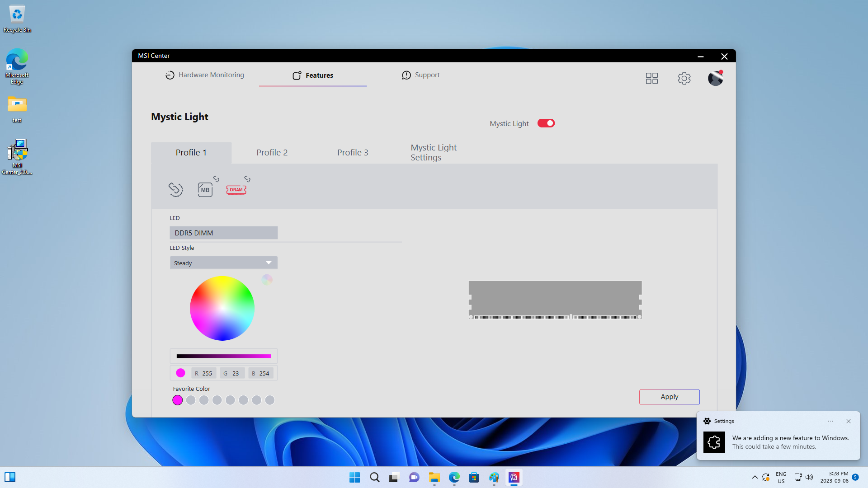This screenshot has height=488, width=868.
Task: Open the colorful taskbar app next to Store
Action: click(494, 478)
